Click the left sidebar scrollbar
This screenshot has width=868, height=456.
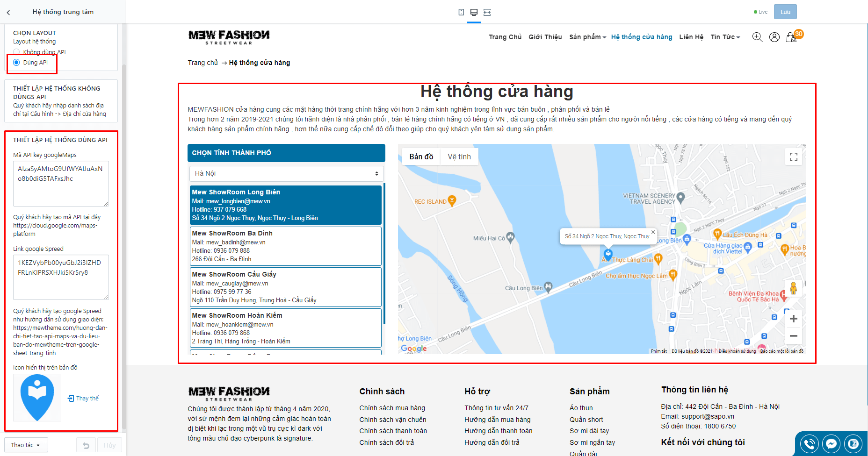click(x=124, y=246)
